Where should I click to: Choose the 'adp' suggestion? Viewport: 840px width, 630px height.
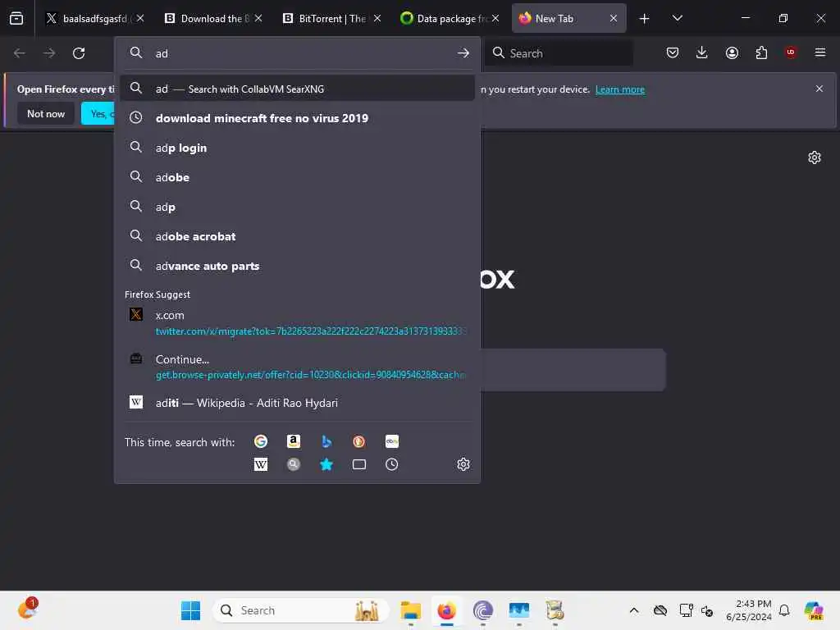[x=297, y=207]
